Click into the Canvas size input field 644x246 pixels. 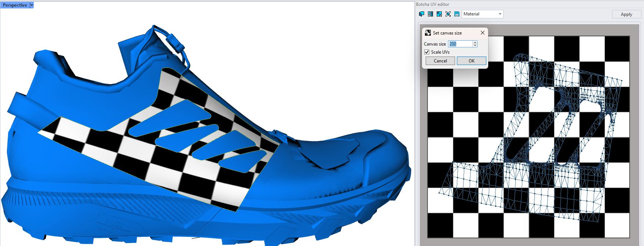pos(460,44)
